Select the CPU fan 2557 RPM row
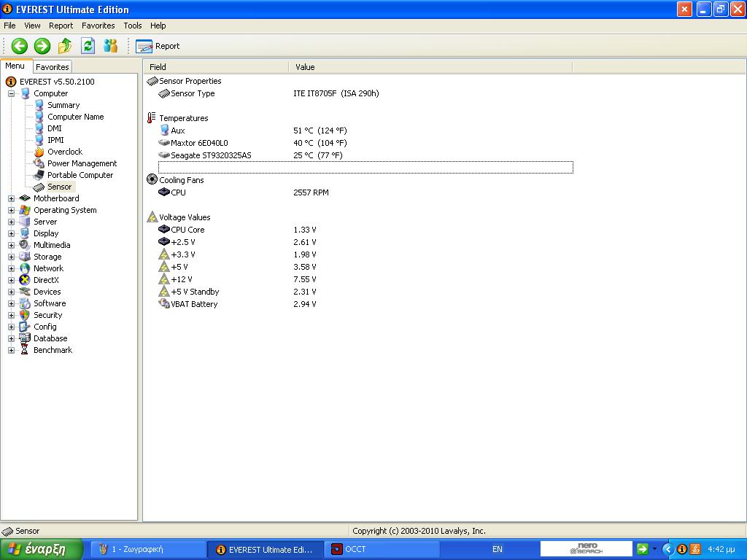 365,192
